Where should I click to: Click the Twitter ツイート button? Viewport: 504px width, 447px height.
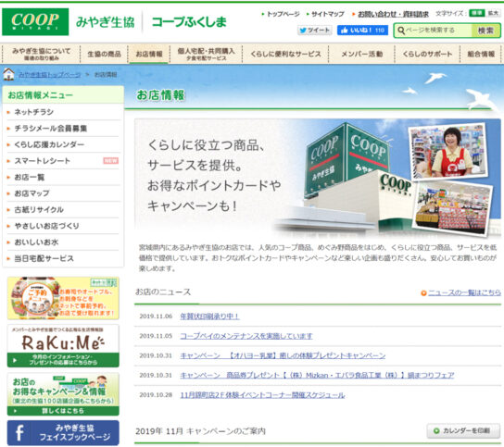[314, 31]
